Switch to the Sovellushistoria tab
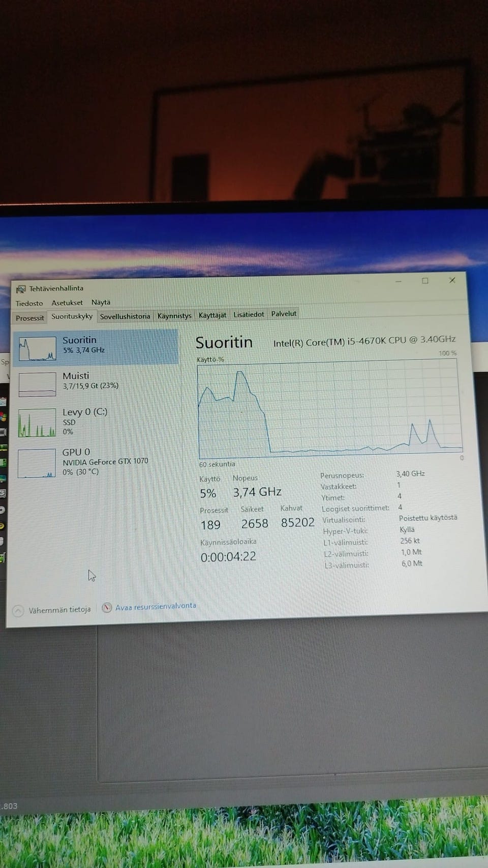 click(125, 316)
